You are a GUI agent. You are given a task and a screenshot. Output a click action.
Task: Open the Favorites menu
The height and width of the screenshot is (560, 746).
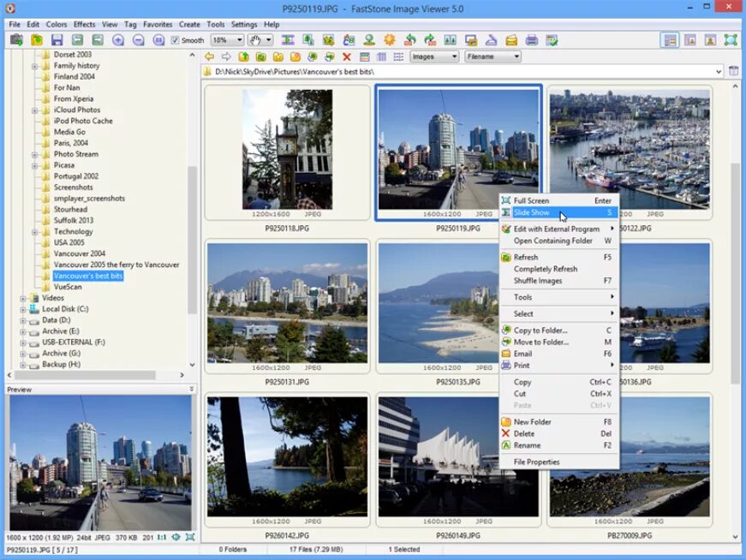(x=158, y=24)
